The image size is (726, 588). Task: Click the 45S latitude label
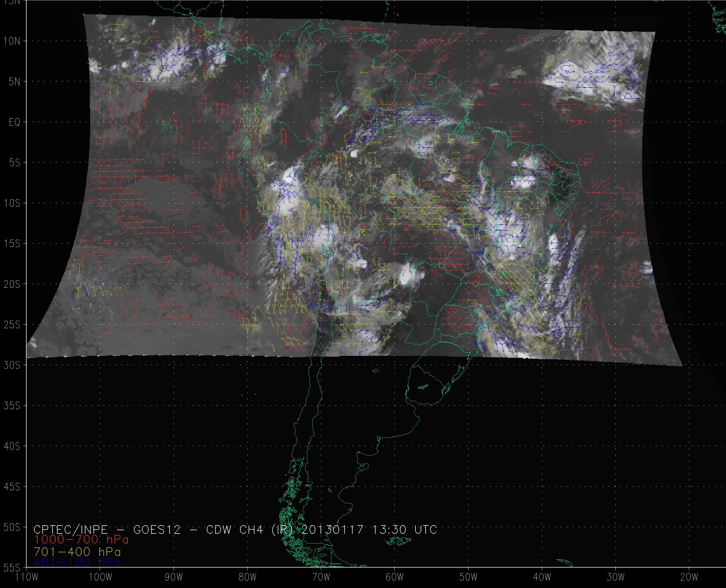12,487
